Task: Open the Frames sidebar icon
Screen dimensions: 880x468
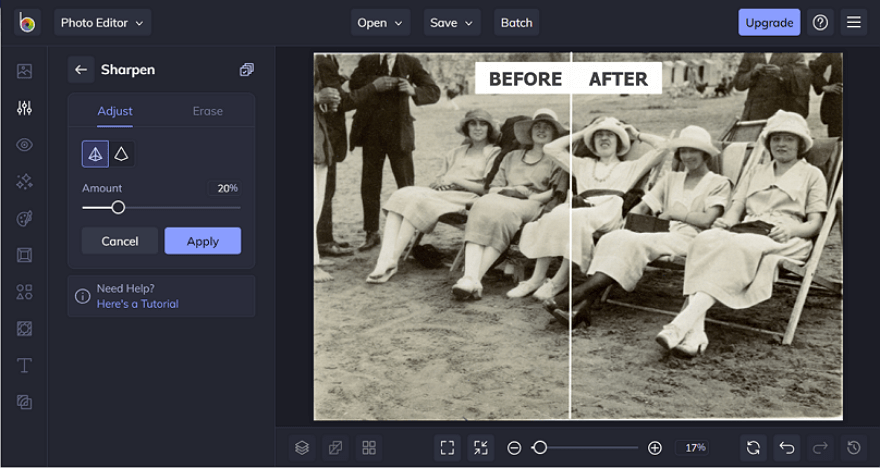Action: pyautogui.click(x=24, y=255)
